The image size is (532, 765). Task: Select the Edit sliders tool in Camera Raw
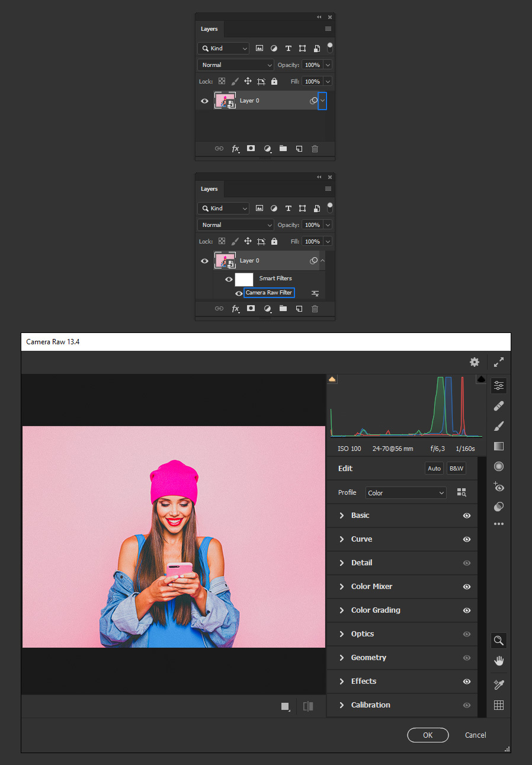(x=499, y=386)
